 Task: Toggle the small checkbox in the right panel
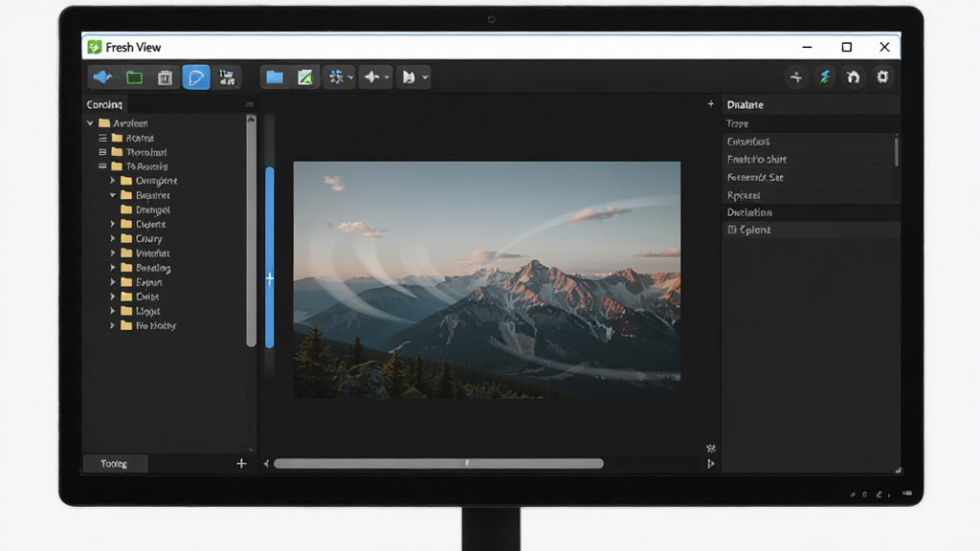[x=732, y=230]
